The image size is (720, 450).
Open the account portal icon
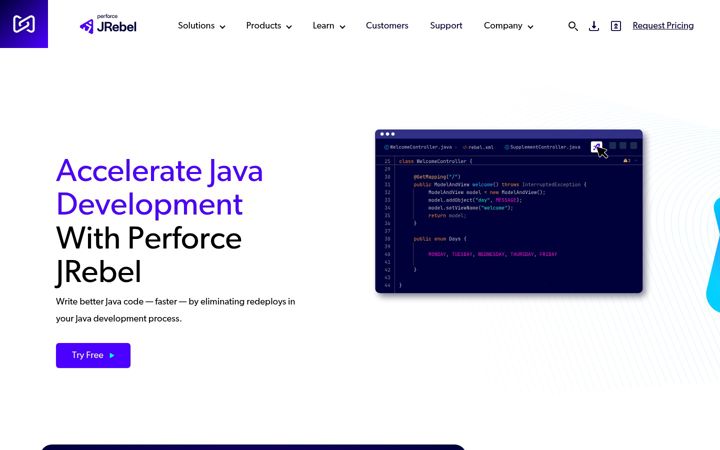(x=616, y=26)
